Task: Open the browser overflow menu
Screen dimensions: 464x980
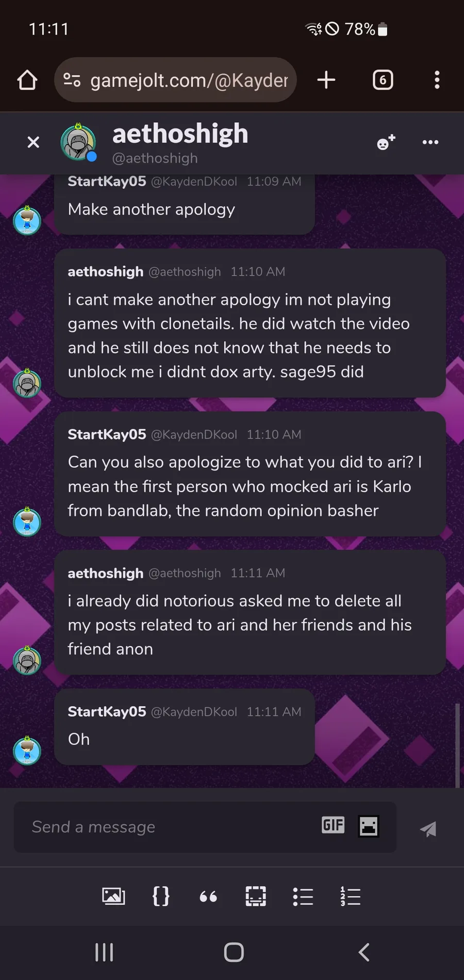Action: coord(437,80)
